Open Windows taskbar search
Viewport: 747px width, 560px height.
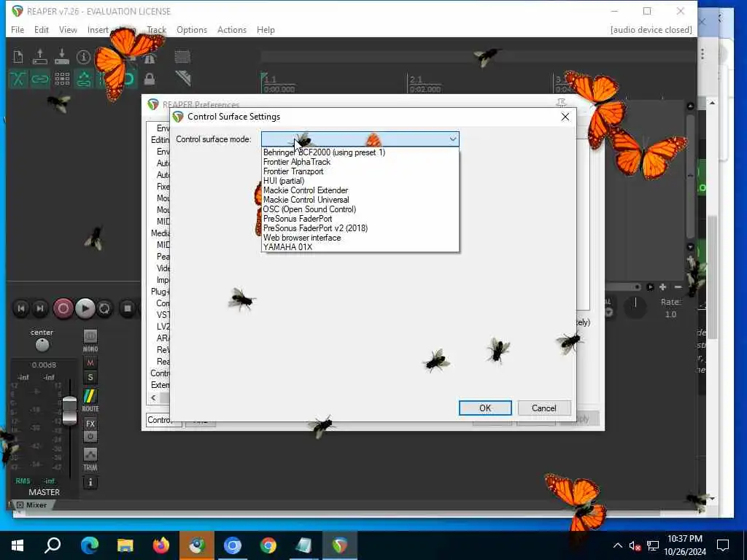click(53, 545)
